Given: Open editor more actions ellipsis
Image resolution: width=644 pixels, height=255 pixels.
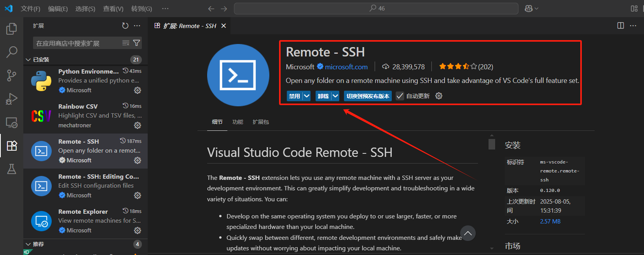Looking at the screenshot, I should pyautogui.click(x=633, y=26).
